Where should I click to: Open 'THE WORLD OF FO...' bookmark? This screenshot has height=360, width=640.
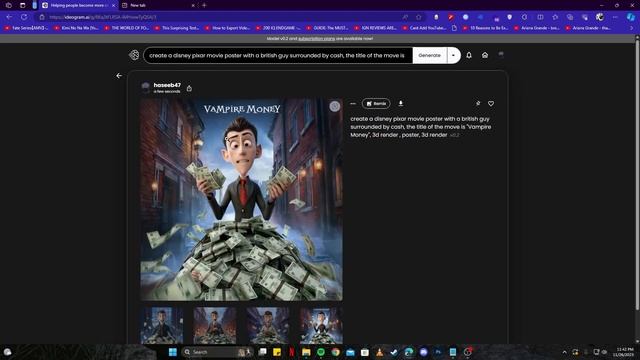[x=127, y=28]
